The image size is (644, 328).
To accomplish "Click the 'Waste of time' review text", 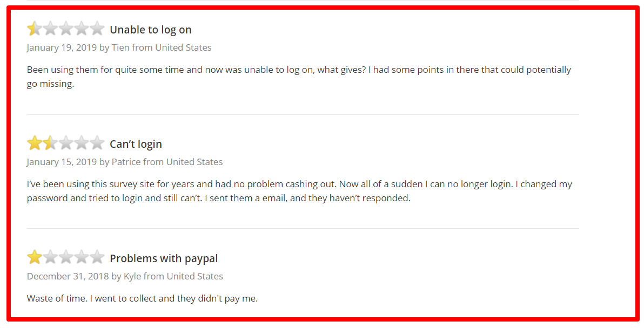I will tap(142, 298).
